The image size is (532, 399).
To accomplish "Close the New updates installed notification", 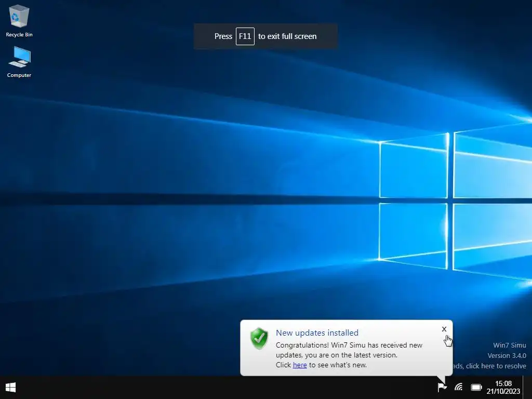I will click(x=444, y=329).
